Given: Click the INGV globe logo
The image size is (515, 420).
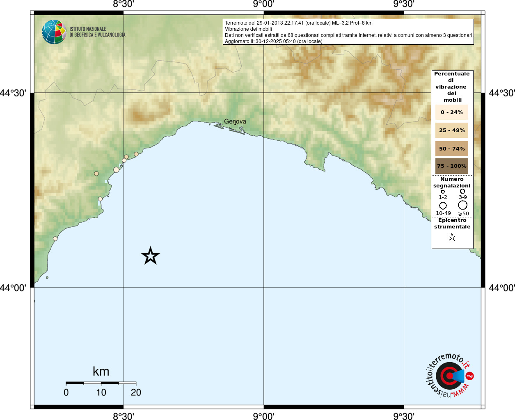Looking at the screenshot, I should 54,32.
